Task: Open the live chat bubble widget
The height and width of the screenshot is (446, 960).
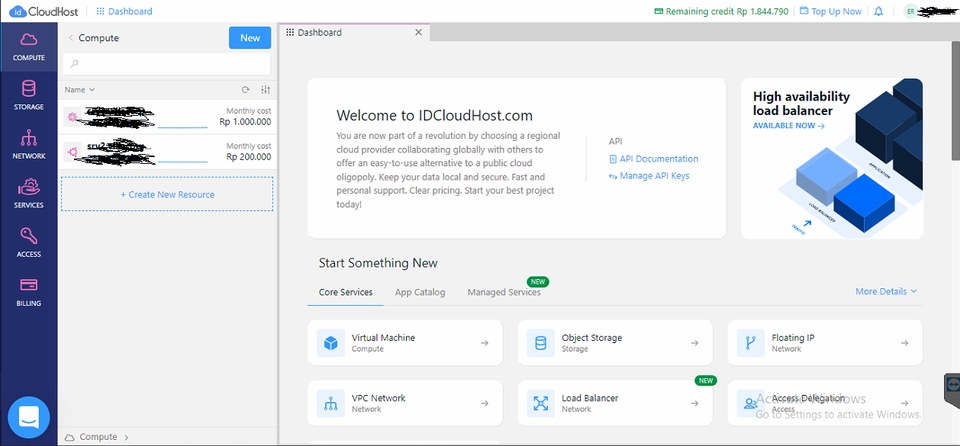Action: tap(29, 418)
